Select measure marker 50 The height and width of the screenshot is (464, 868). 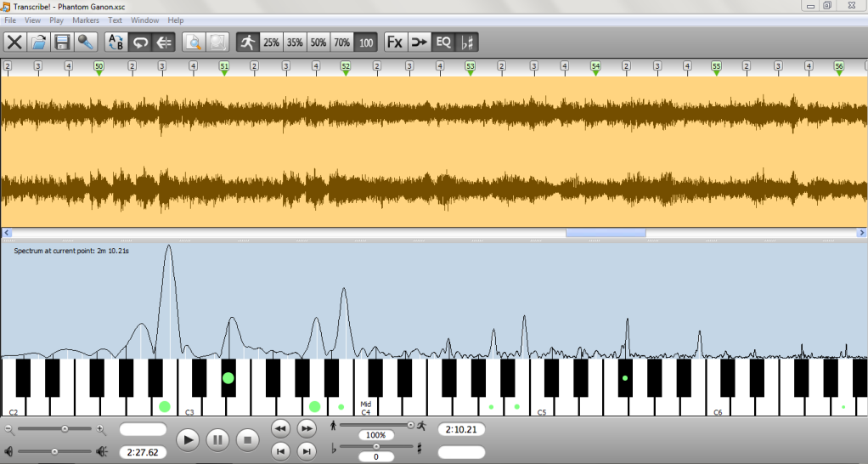point(99,67)
